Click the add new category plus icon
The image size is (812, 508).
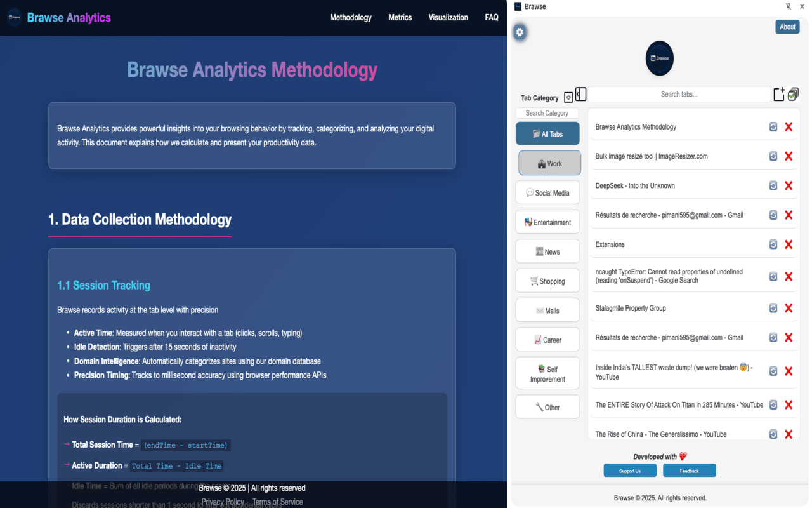tap(568, 97)
